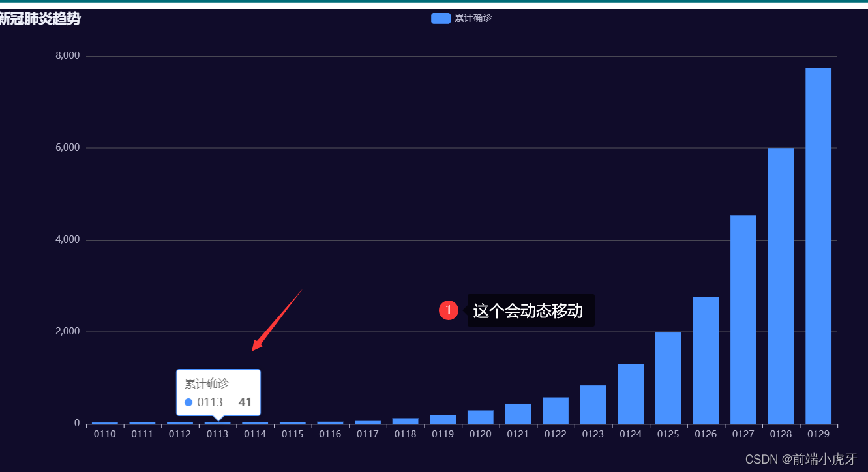Click the blue dot in tooltip
This screenshot has height=472, width=868.
click(x=188, y=402)
